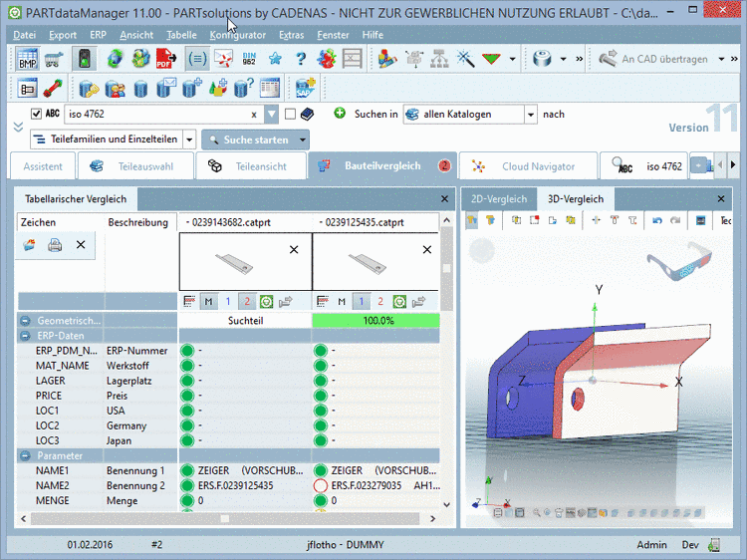Open the 'Suche starten' dropdown arrow
The height and width of the screenshot is (560, 747).
[x=302, y=140]
